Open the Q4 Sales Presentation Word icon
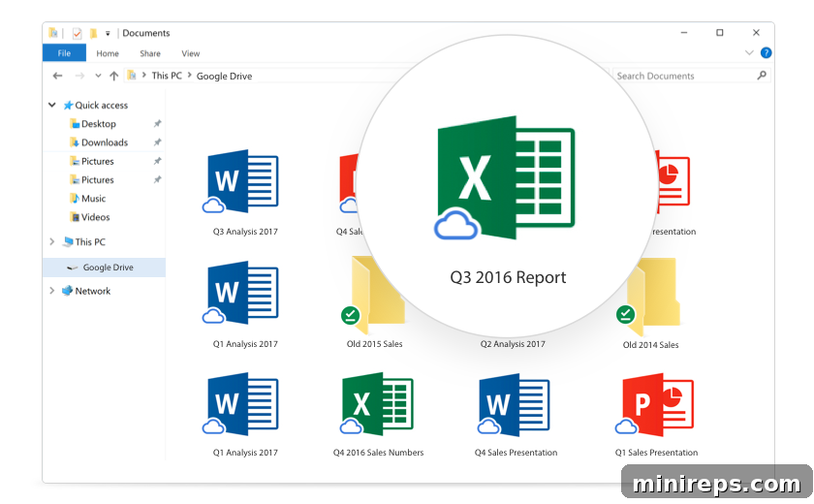Viewport: 814px width, 504px height. (514, 404)
